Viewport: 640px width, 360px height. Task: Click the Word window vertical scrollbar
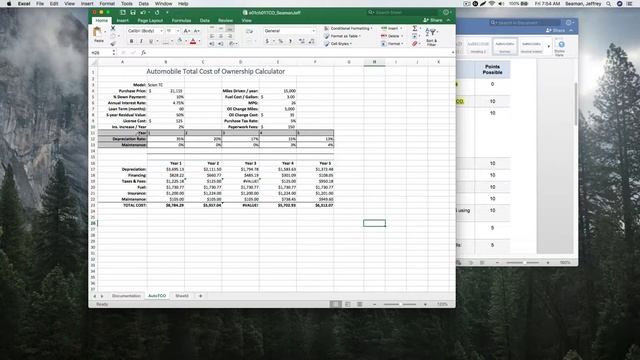click(576, 104)
